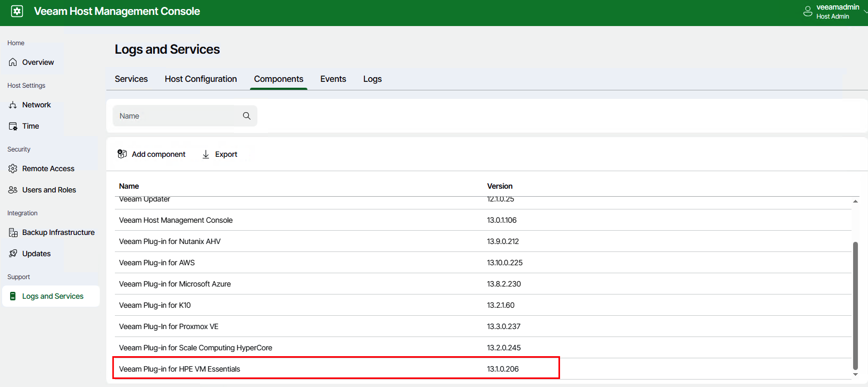Select Veeam Plug-in for K10 row

(483, 305)
